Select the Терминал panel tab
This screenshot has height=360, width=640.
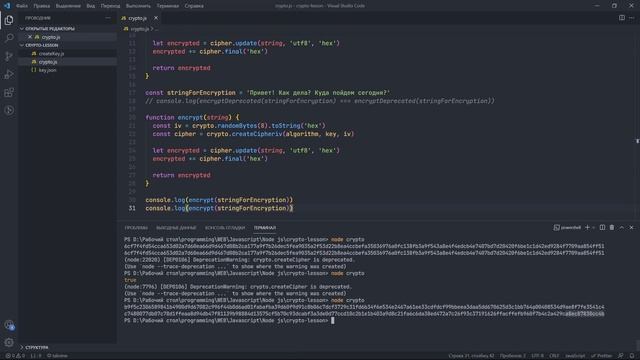[265, 227]
